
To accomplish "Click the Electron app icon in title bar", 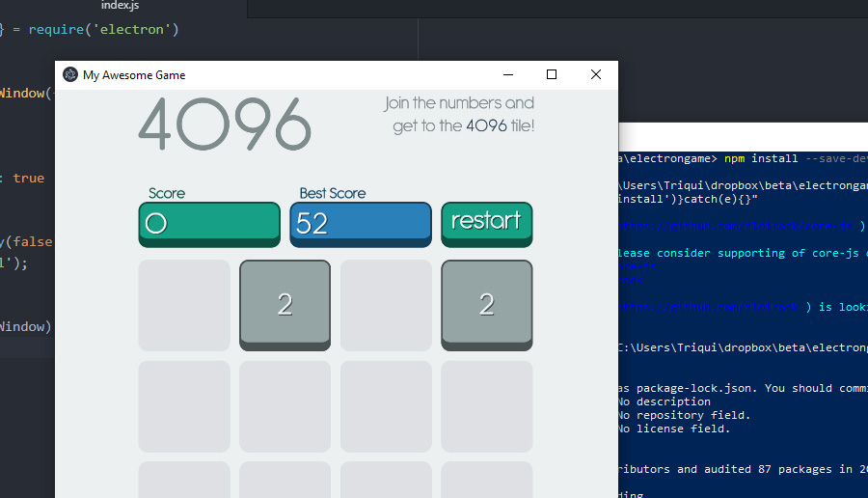I will click(70, 74).
